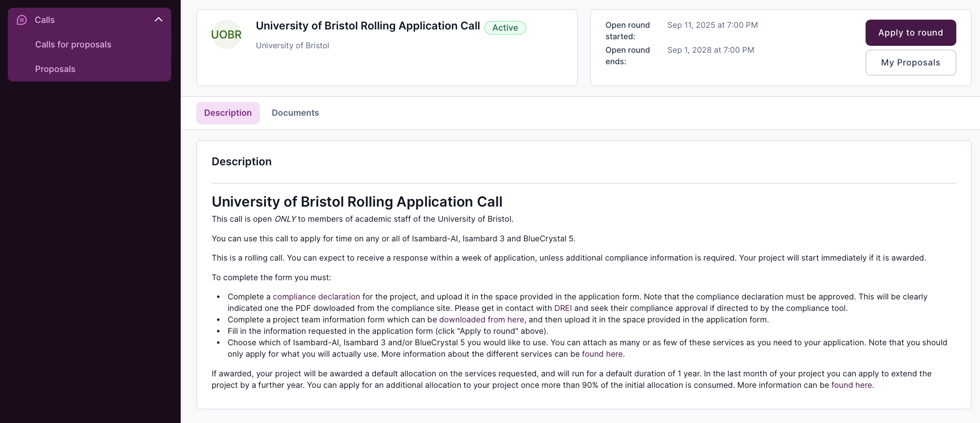Click the downloaded from here link

click(481, 319)
